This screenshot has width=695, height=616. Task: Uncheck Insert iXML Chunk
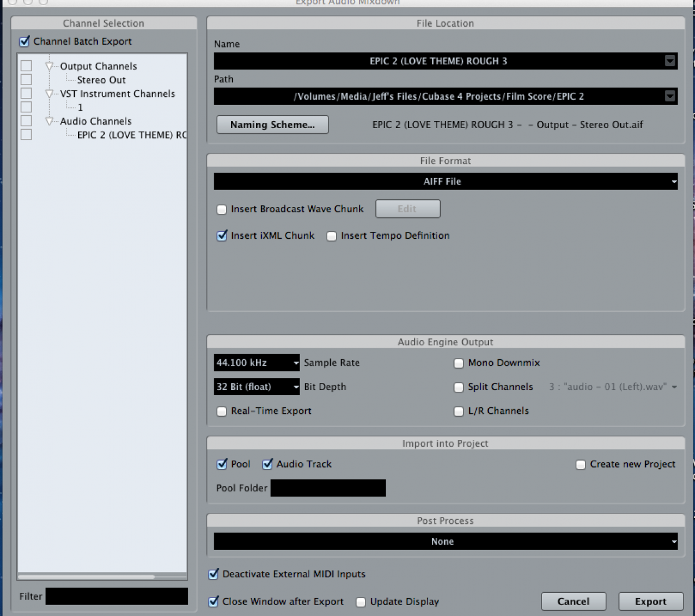point(221,236)
